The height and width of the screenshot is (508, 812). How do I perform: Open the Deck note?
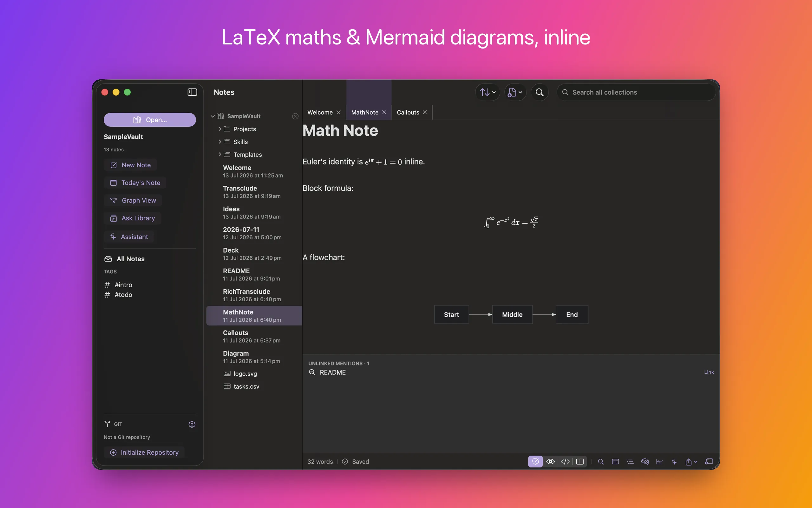click(254, 254)
